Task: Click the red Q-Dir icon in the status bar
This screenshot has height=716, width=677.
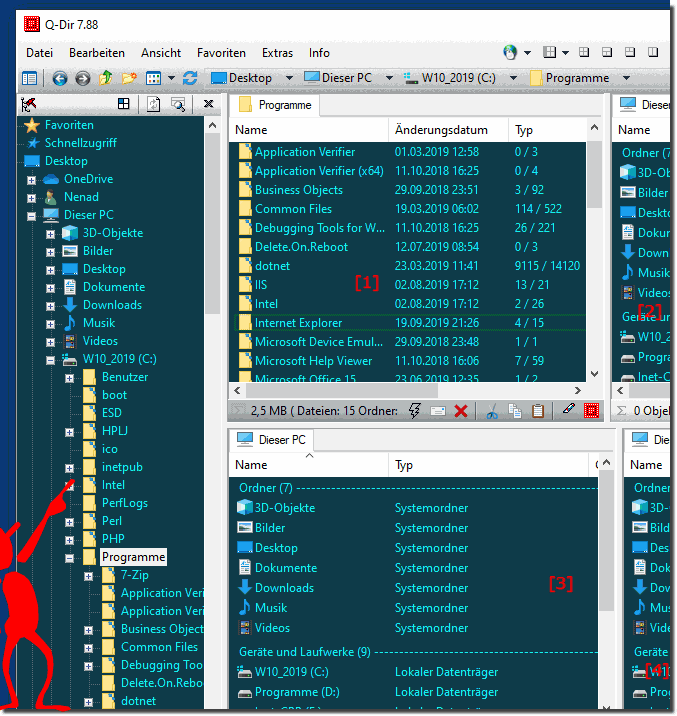Action: coord(591,411)
